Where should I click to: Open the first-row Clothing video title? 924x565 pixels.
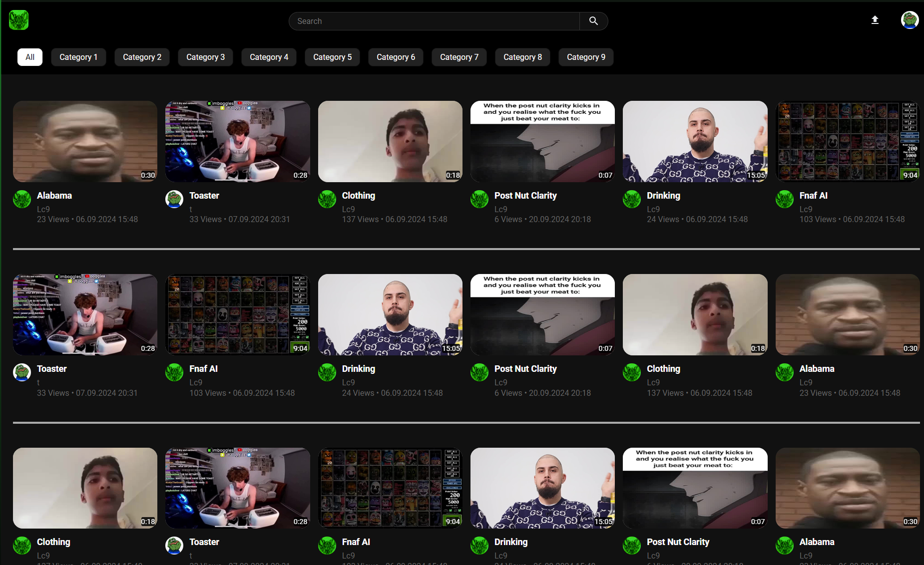[358, 196]
